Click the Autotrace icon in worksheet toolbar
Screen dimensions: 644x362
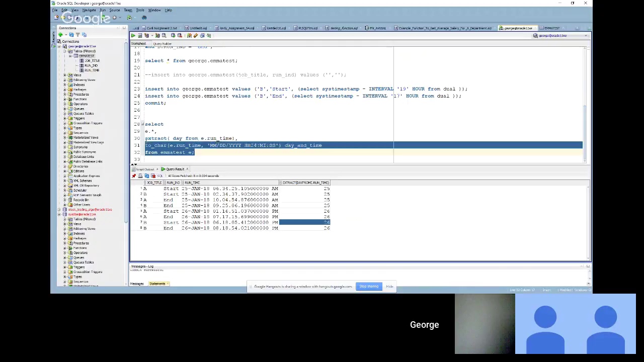tap(157, 35)
